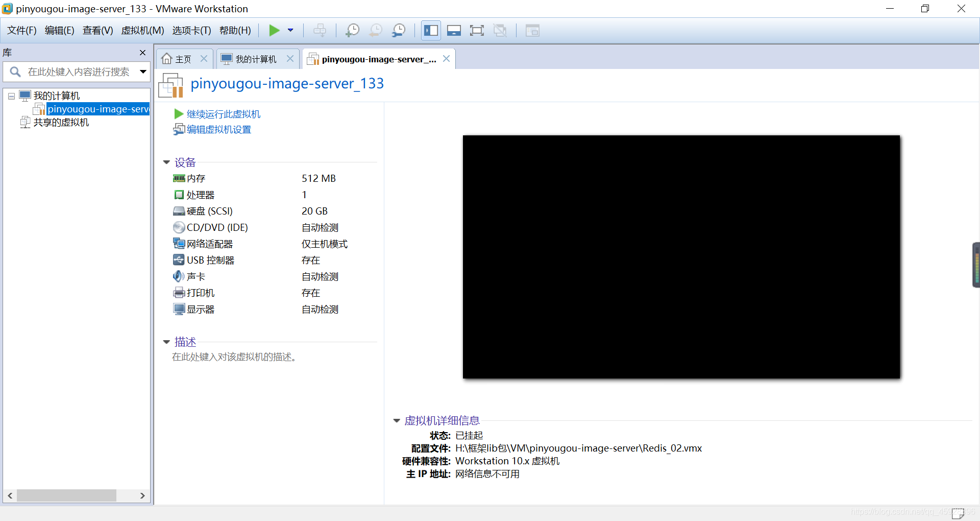Click 编辑虚拟机设置 link

pyautogui.click(x=219, y=130)
